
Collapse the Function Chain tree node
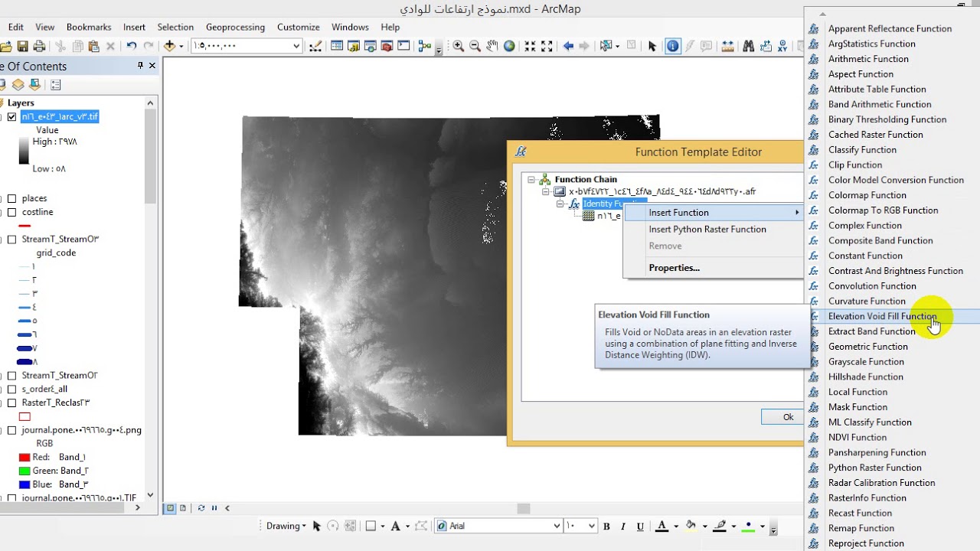click(531, 180)
